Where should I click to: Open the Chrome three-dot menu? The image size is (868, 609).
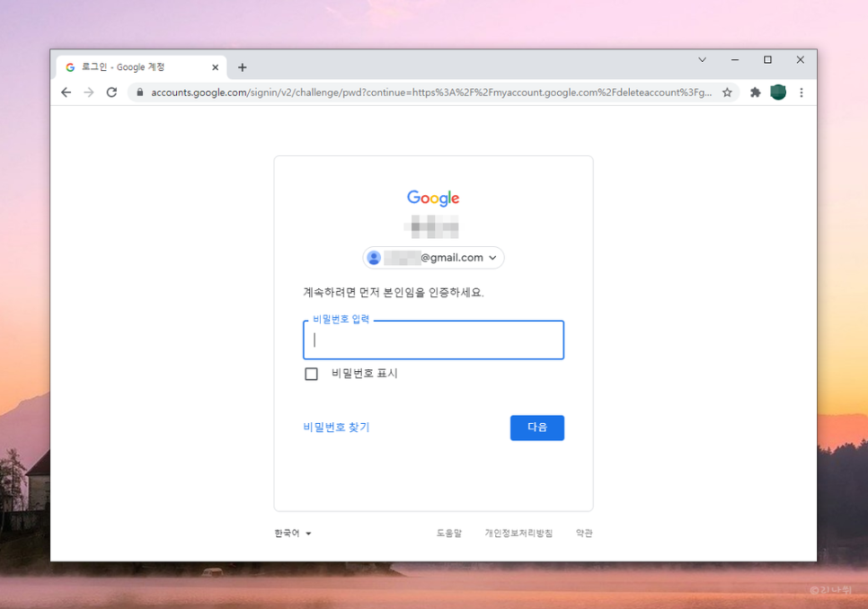[802, 92]
